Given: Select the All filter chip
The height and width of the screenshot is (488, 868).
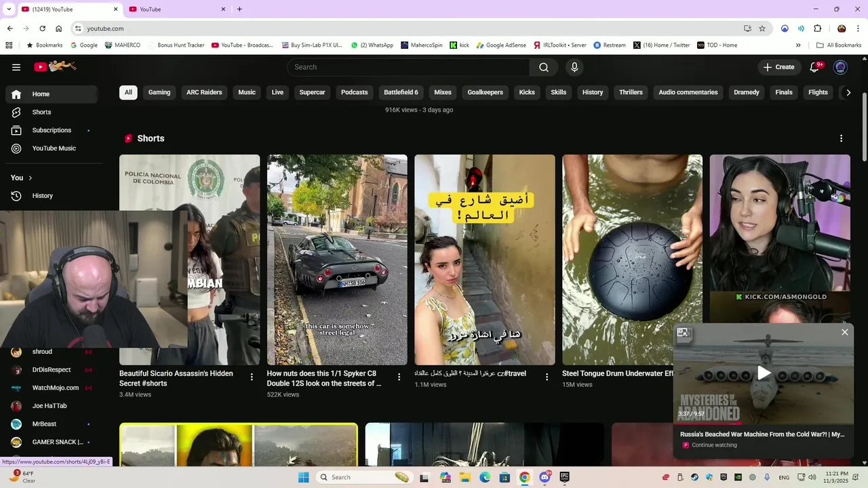Looking at the screenshot, I should pyautogui.click(x=128, y=92).
